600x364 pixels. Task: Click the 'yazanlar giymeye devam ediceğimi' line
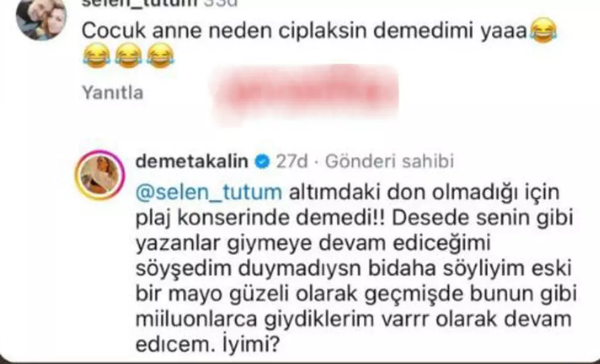tap(313, 244)
